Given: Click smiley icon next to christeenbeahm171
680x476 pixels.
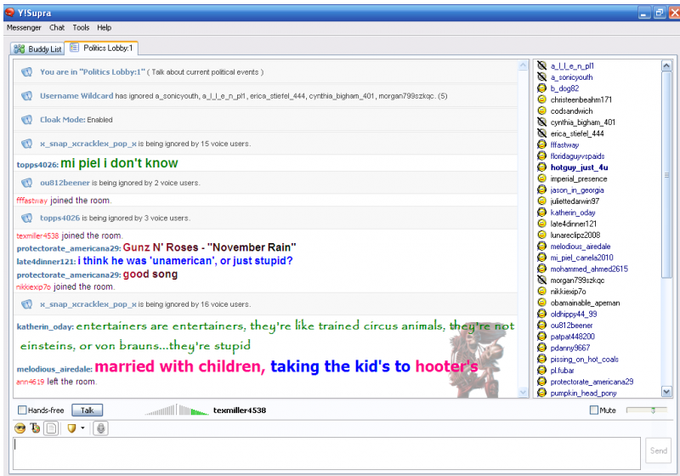Looking at the screenshot, I should [542, 99].
